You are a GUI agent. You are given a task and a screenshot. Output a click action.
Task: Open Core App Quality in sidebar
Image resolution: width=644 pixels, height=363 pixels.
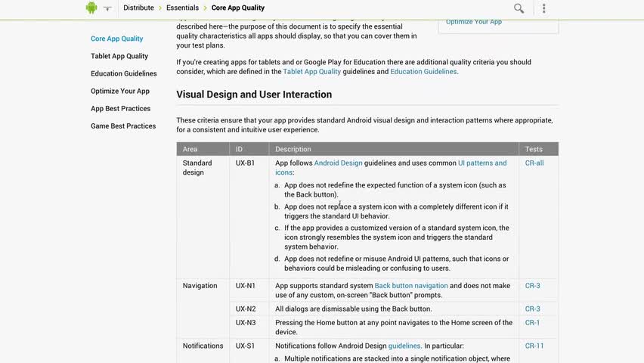click(116, 39)
